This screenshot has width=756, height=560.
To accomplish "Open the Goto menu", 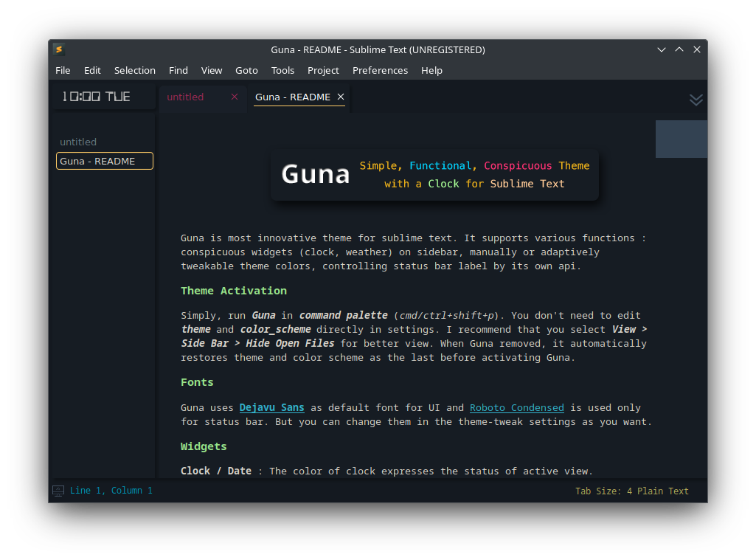I will [246, 70].
